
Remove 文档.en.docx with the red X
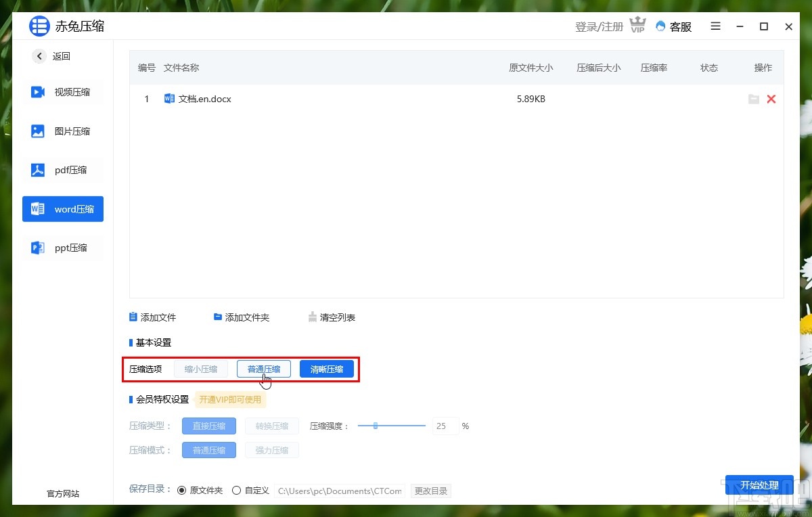771,99
